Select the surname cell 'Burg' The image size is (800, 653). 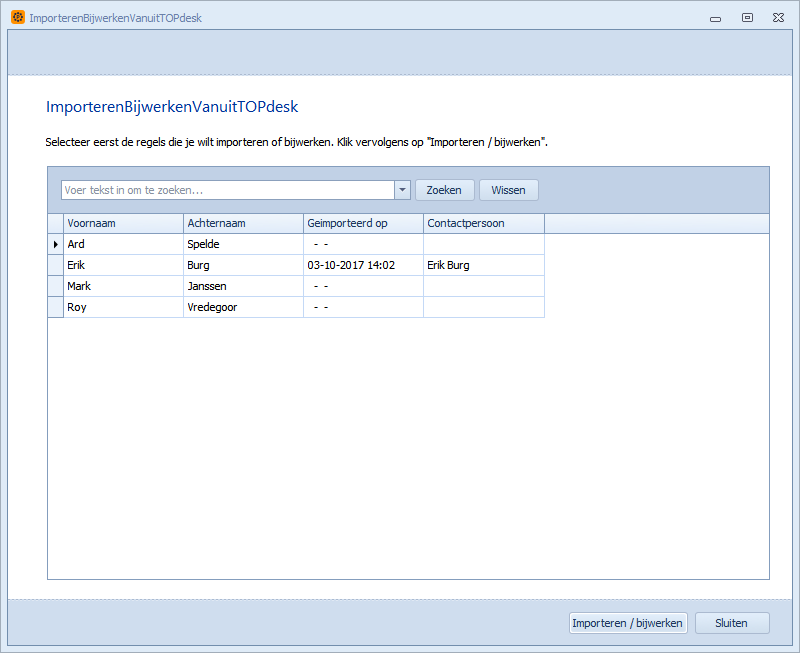click(x=243, y=265)
